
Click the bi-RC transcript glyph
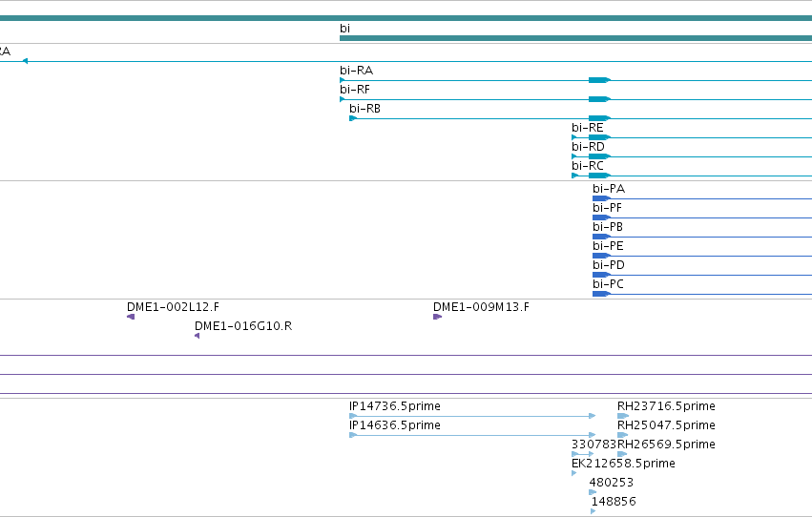692,176
